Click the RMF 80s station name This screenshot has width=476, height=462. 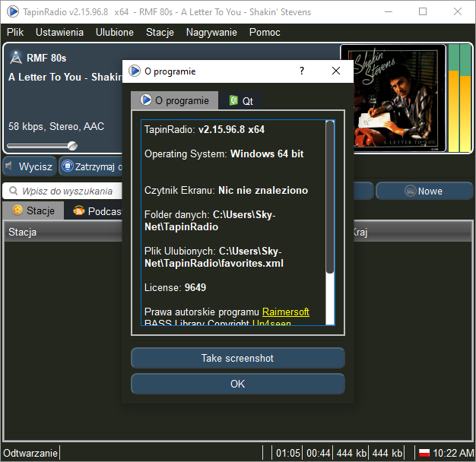(x=46, y=58)
